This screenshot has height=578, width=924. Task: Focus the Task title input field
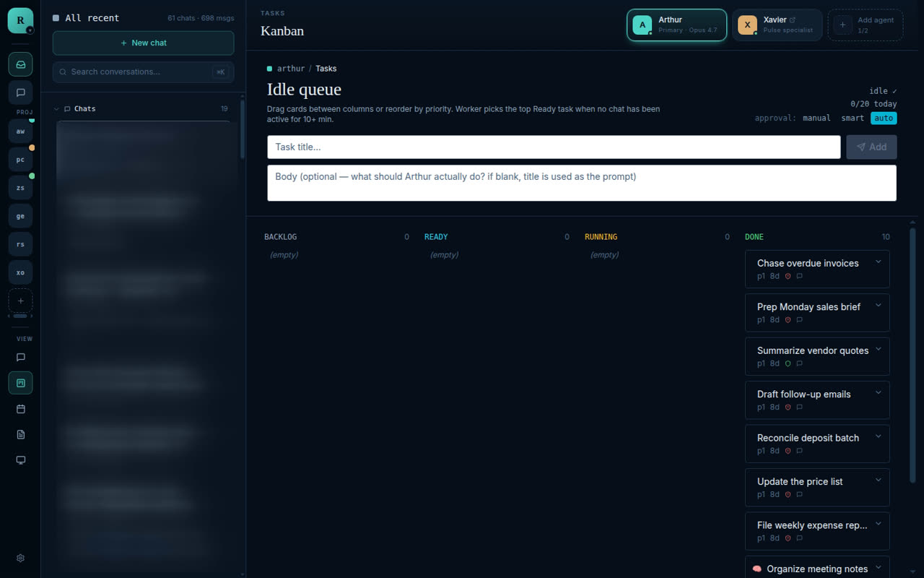554,147
